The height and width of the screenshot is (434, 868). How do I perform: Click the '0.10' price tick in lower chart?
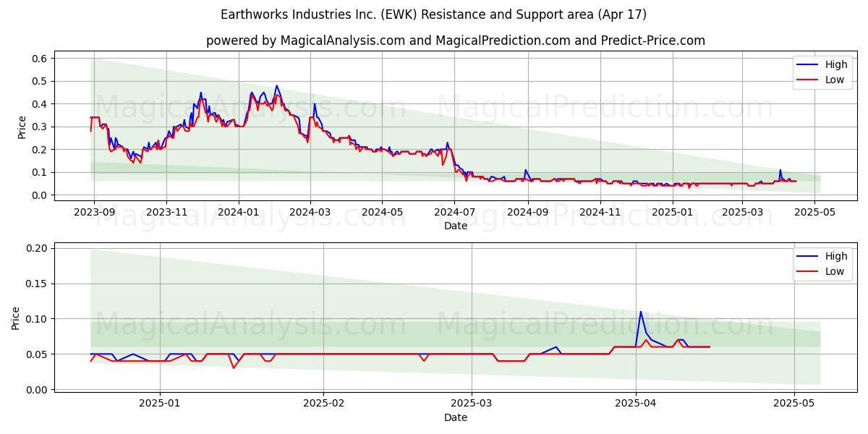point(36,319)
